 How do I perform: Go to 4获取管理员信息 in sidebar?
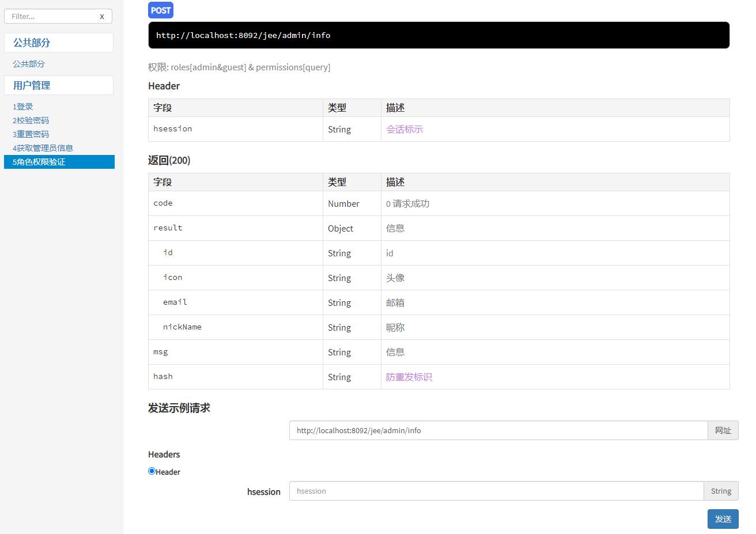click(x=43, y=148)
